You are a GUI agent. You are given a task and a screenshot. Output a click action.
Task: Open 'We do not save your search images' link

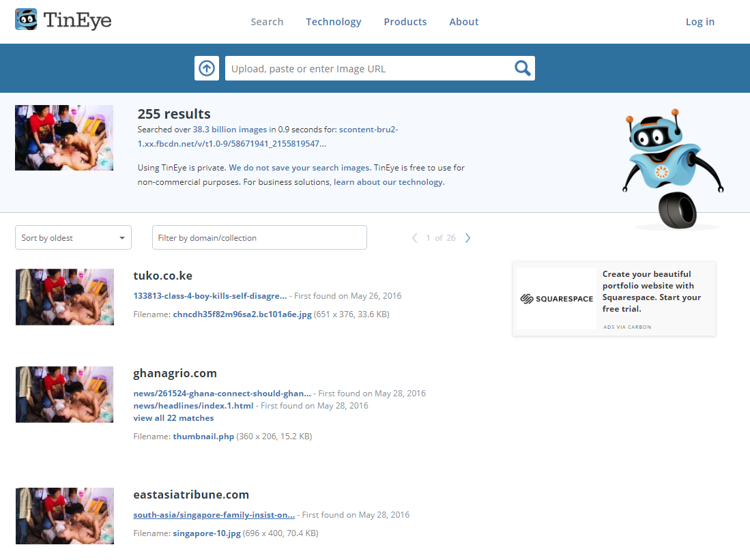pyautogui.click(x=299, y=168)
